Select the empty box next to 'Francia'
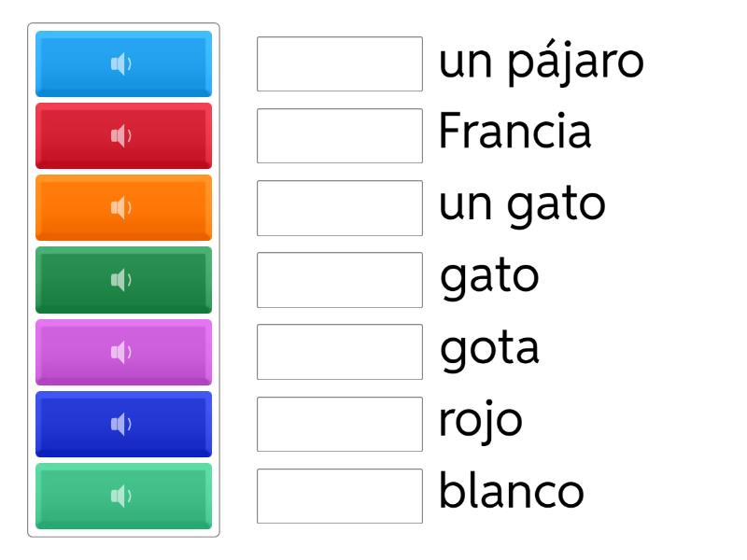Screen dimensions: 747x560 [340, 136]
